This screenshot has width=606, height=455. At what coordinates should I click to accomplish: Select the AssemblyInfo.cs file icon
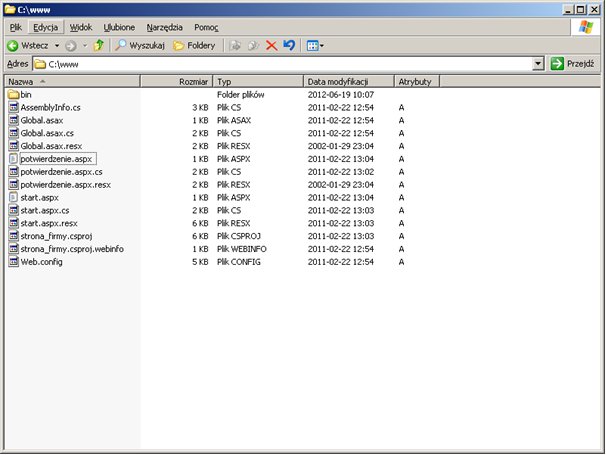(14, 107)
